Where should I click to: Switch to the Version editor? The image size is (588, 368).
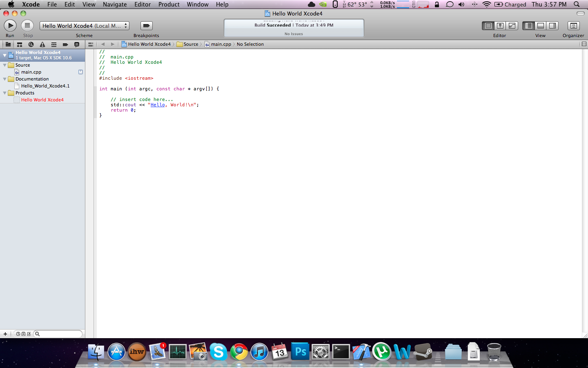[x=512, y=25]
